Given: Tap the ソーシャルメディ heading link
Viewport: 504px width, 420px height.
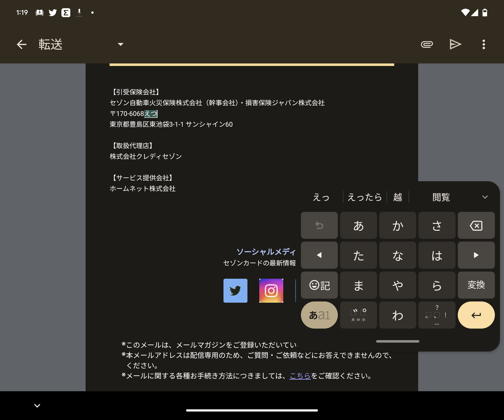Looking at the screenshot, I should [266, 252].
